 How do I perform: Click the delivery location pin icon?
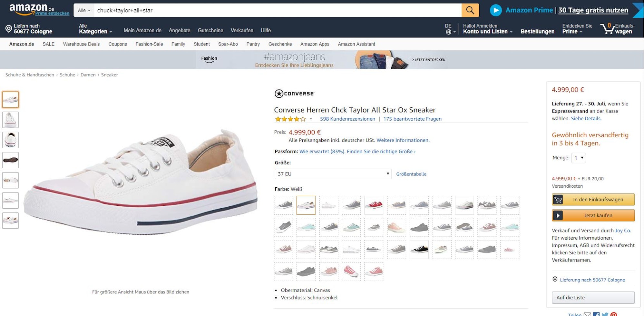tap(9, 29)
